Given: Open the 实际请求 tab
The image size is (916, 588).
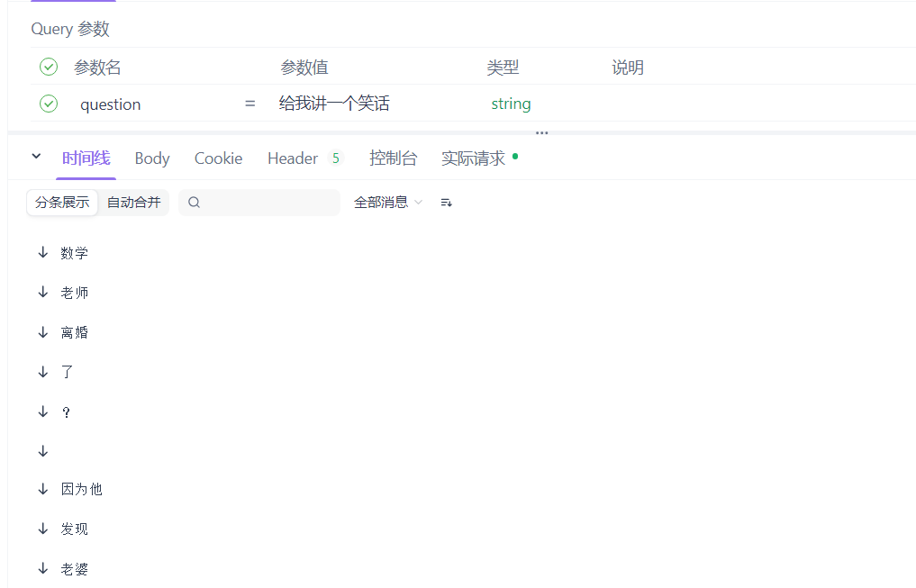Looking at the screenshot, I should pyautogui.click(x=473, y=158).
